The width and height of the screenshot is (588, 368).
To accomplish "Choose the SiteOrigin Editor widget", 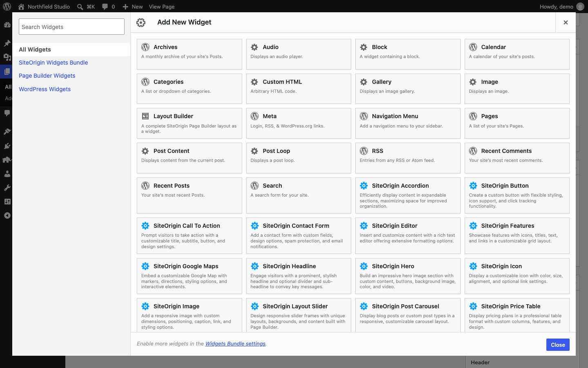I will click(408, 236).
